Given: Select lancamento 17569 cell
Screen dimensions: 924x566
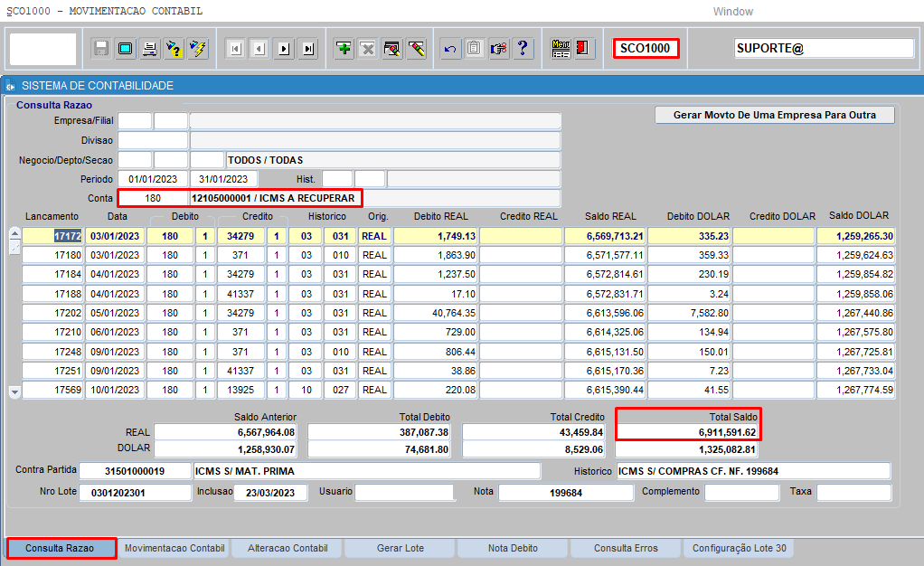Looking at the screenshot, I should point(52,390).
